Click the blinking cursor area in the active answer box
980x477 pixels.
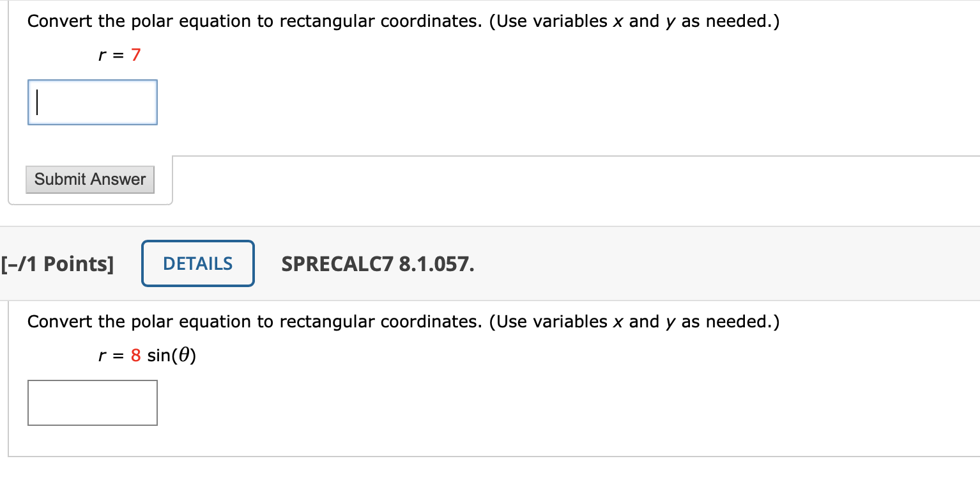pos(38,102)
